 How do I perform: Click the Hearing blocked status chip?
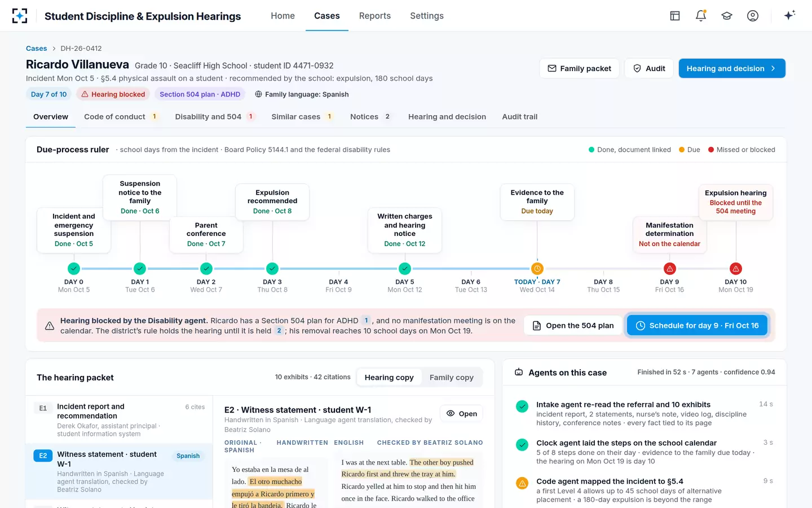point(113,94)
